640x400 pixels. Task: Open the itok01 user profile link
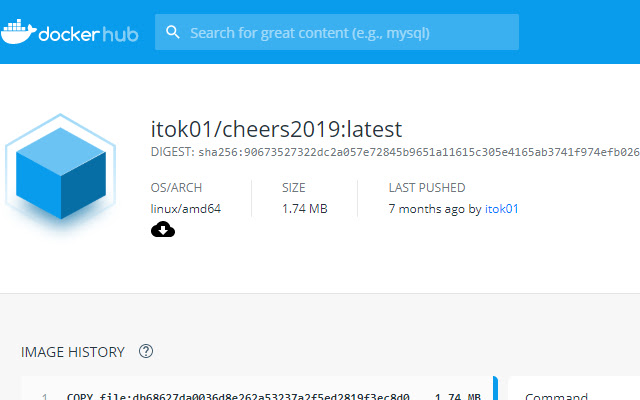pos(501,209)
